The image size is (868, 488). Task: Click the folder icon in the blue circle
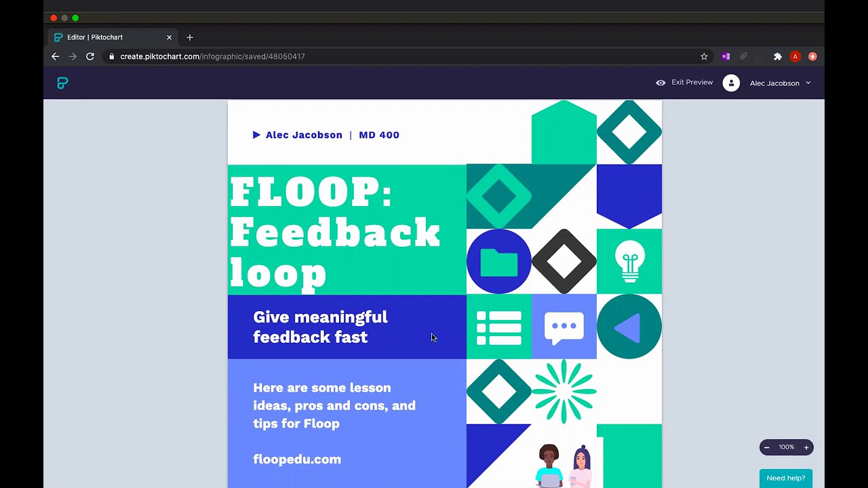[499, 262]
